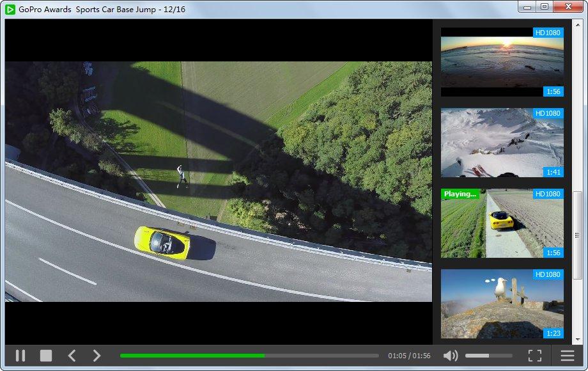Adjust the volume slider

coord(489,355)
